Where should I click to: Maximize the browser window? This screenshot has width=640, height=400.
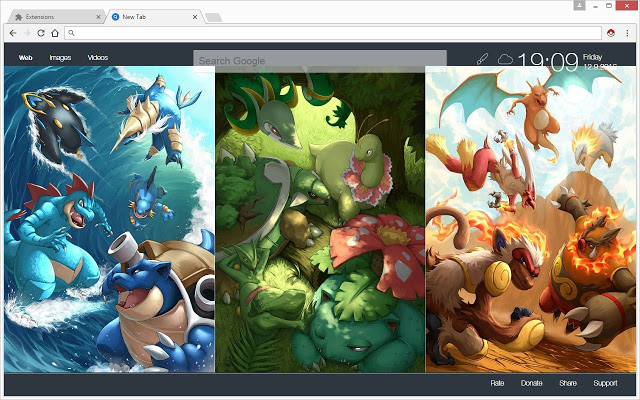click(609, 6)
